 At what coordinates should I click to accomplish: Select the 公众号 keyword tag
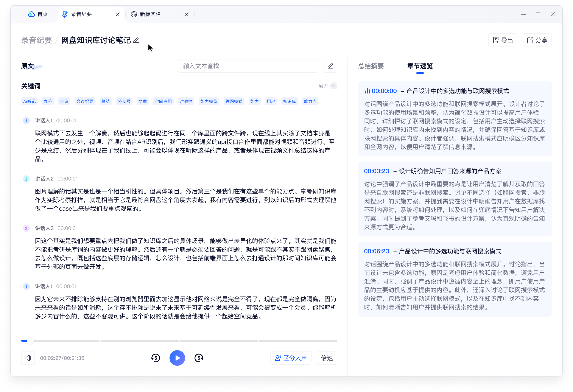[x=124, y=102]
